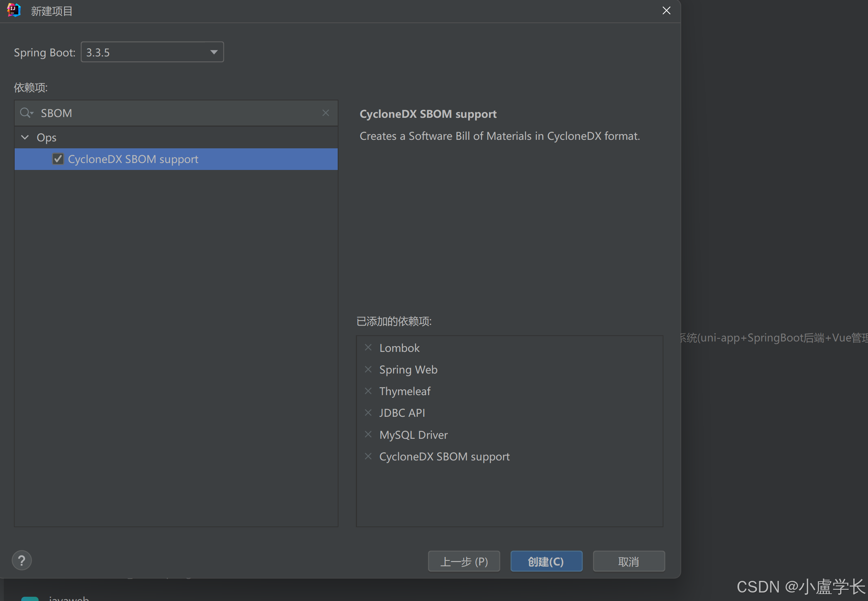Remove Thymeleaf from added dependencies
The height and width of the screenshot is (601, 868).
368,391
